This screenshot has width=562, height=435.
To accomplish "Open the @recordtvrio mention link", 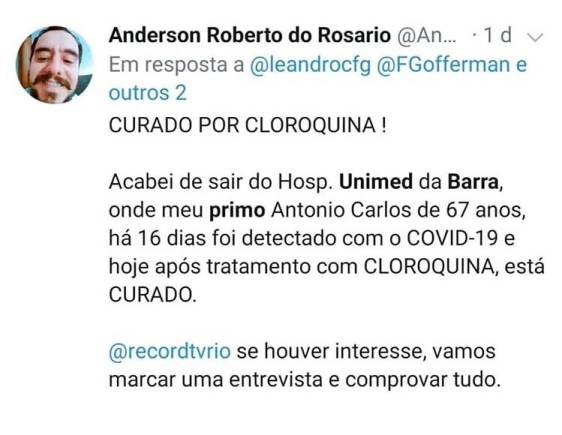I will click(x=170, y=351).
